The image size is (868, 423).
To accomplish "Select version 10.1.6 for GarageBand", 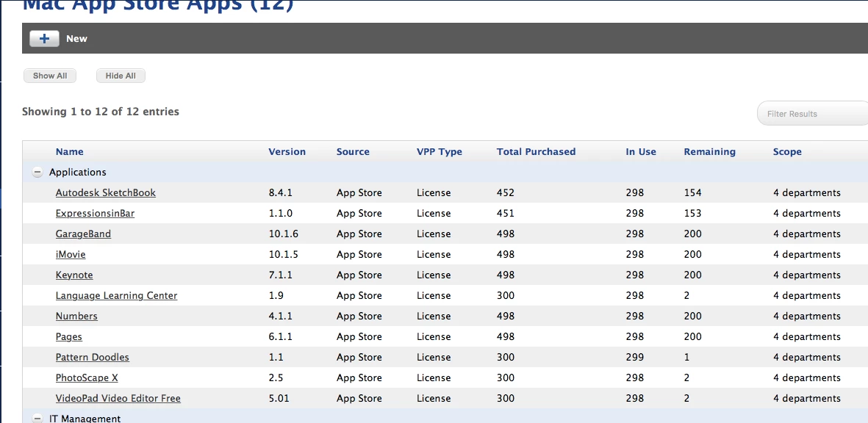I will (x=284, y=234).
